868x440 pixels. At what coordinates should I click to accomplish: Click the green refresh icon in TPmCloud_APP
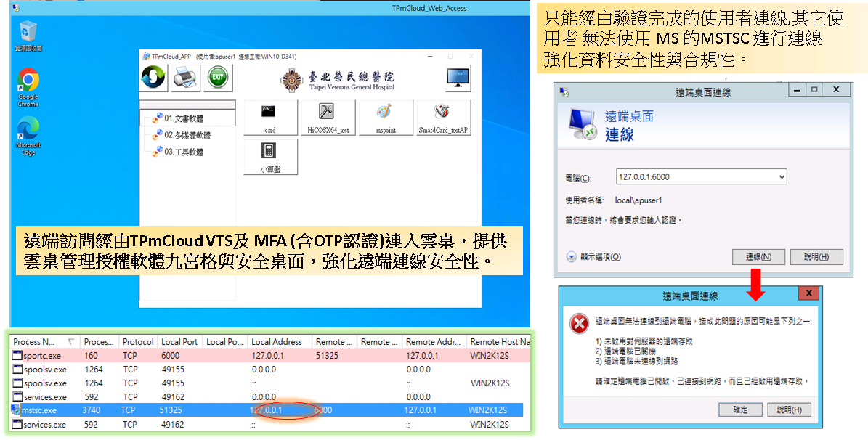click(153, 78)
